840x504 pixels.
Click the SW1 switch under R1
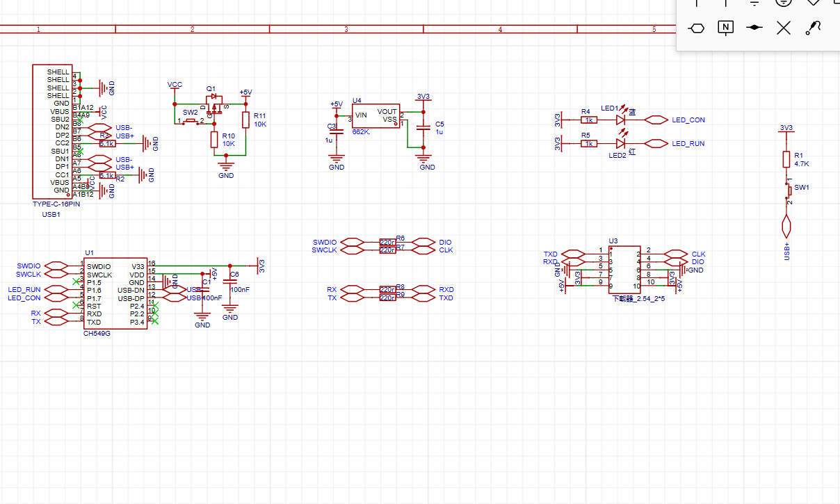point(788,189)
